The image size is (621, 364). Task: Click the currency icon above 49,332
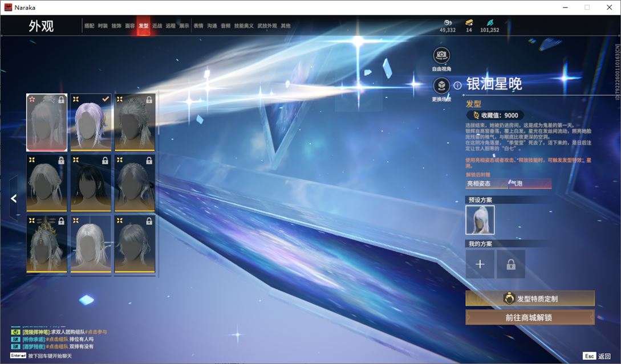coord(448,23)
